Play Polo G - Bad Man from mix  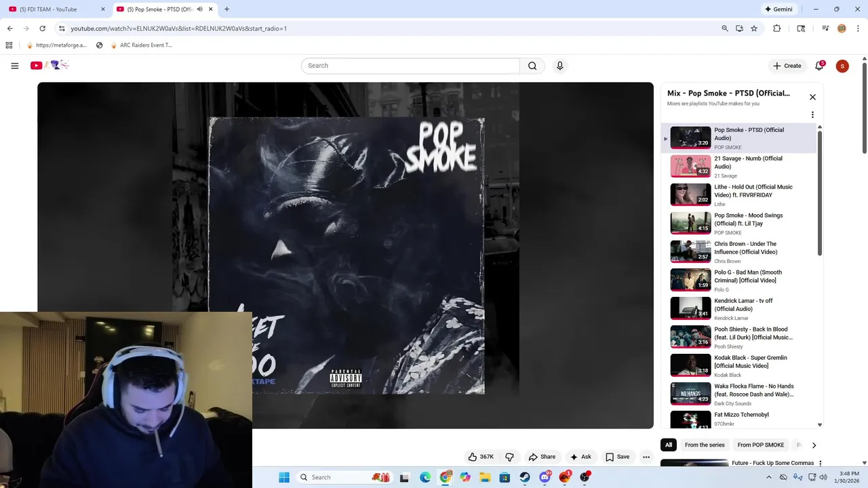[x=739, y=280]
